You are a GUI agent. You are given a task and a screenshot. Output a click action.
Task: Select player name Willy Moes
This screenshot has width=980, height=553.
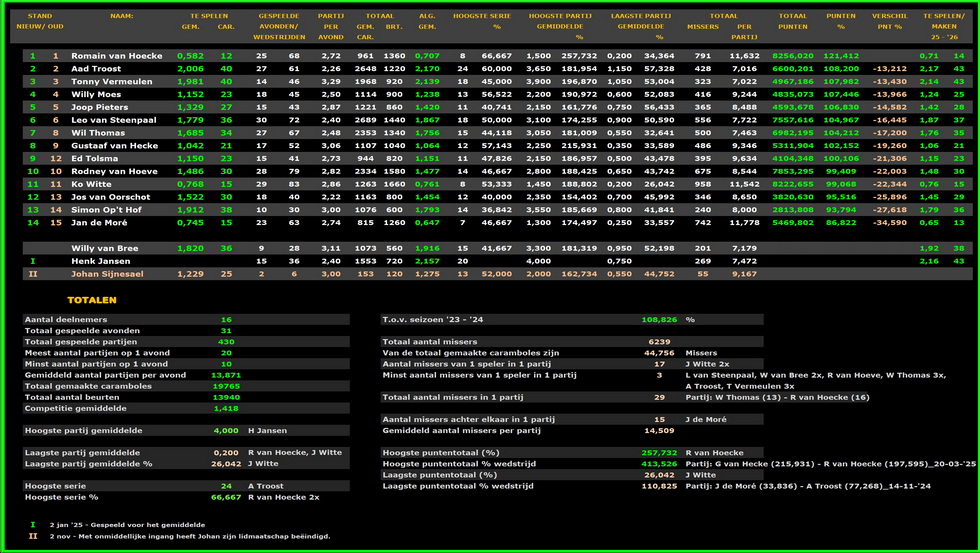96,94
